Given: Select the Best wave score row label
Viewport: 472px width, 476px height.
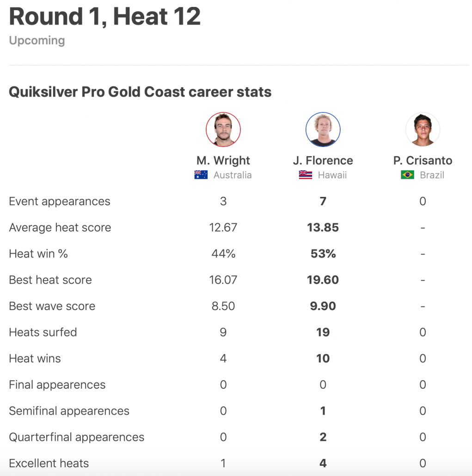Looking at the screenshot, I should [x=52, y=306].
